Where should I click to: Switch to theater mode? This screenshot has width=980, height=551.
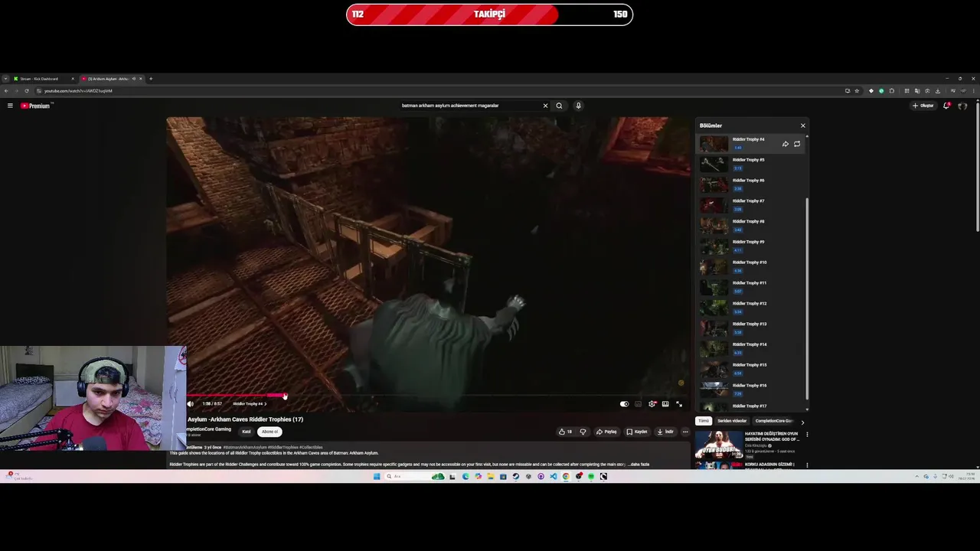click(665, 404)
